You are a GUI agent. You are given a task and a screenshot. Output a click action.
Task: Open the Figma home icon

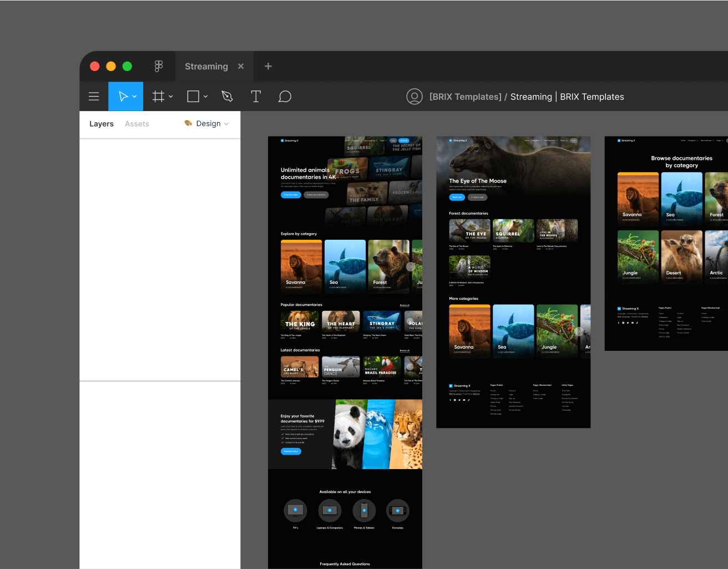pos(159,66)
